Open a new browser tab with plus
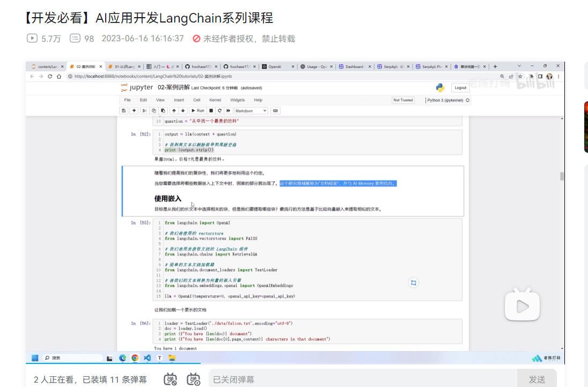Viewport: 588px width, 387px height. pos(495,66)
